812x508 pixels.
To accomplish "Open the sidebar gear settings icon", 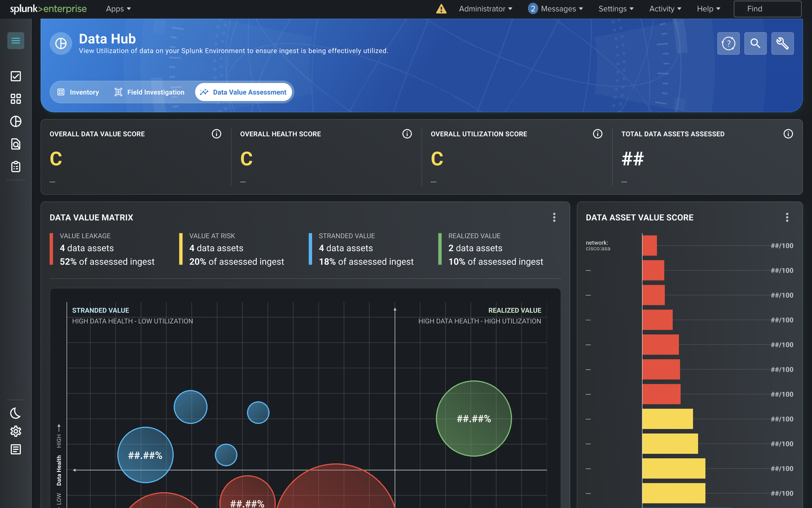I will click(x=16, y=431).
